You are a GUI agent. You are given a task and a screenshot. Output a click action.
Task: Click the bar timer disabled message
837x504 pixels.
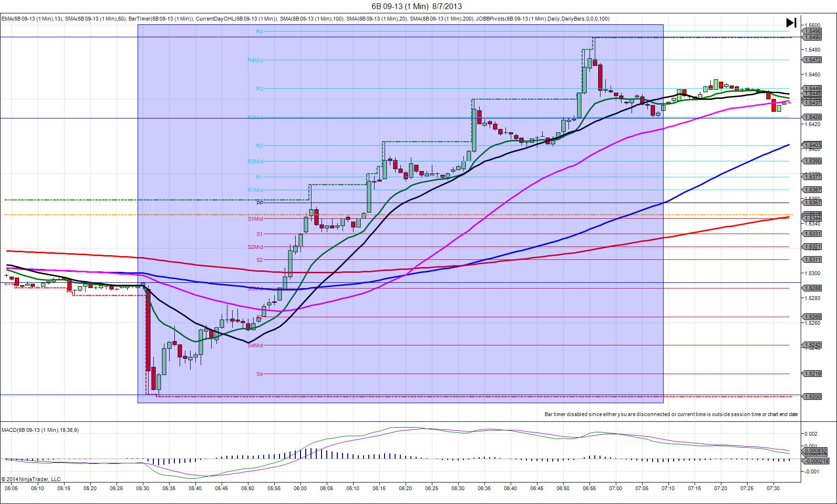coord(671,414)
